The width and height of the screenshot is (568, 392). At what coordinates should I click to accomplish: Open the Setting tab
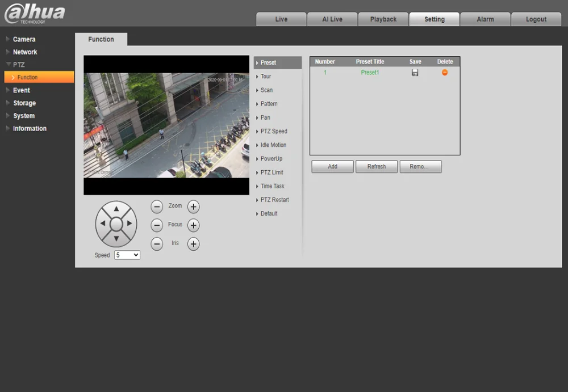[435, 19]
